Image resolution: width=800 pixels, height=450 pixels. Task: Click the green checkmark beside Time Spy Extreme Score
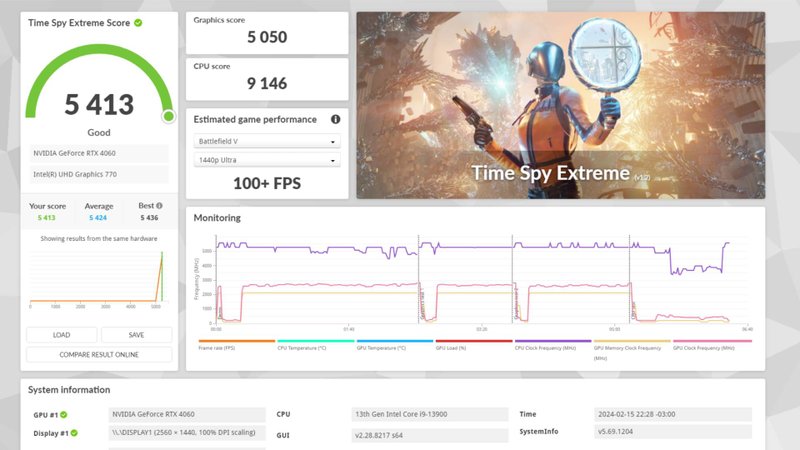138,23
